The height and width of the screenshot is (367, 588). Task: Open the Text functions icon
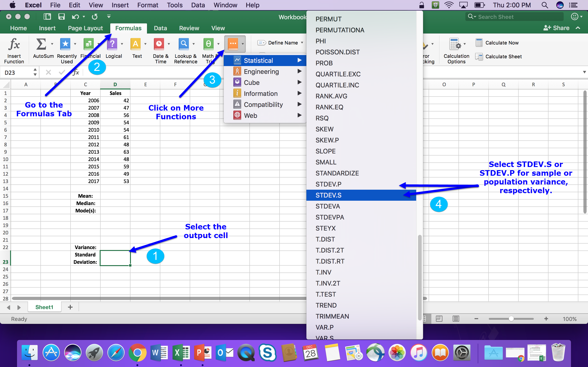[x=136, y=44]
